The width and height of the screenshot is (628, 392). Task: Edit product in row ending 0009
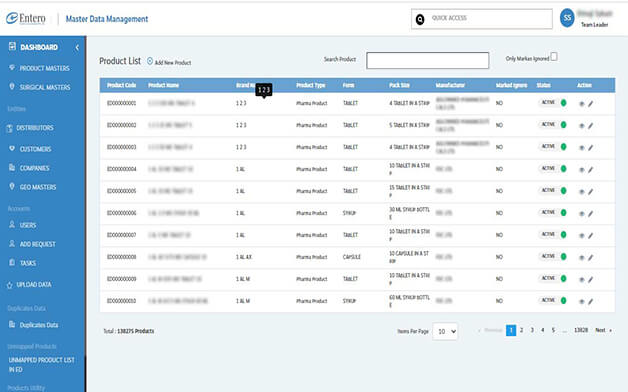(590, 279)
